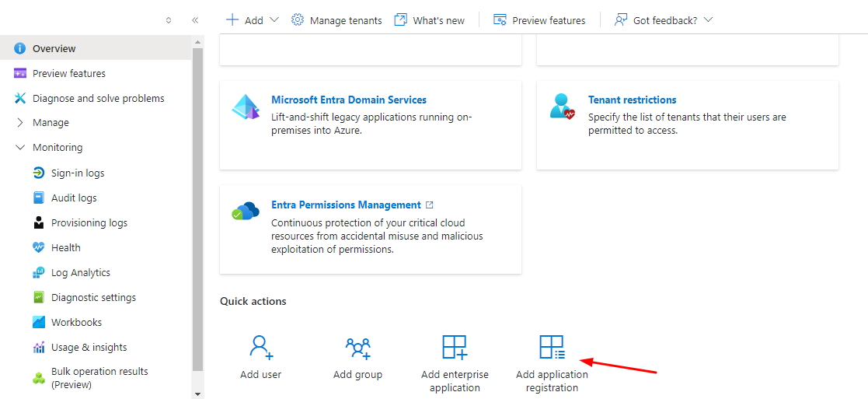This screenshot has width=868, height=399.
Task: Click the Log Analytics label
Action: 81,273
